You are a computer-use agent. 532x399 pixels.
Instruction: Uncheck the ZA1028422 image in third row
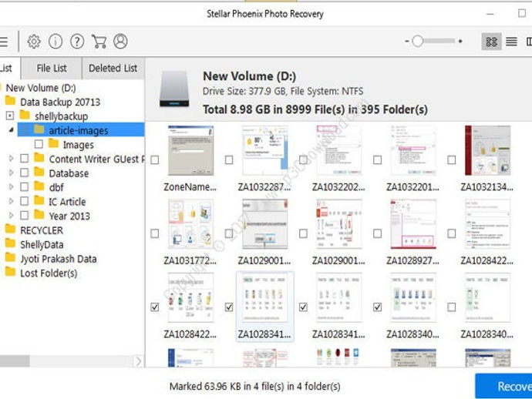[x=155, y=307]
